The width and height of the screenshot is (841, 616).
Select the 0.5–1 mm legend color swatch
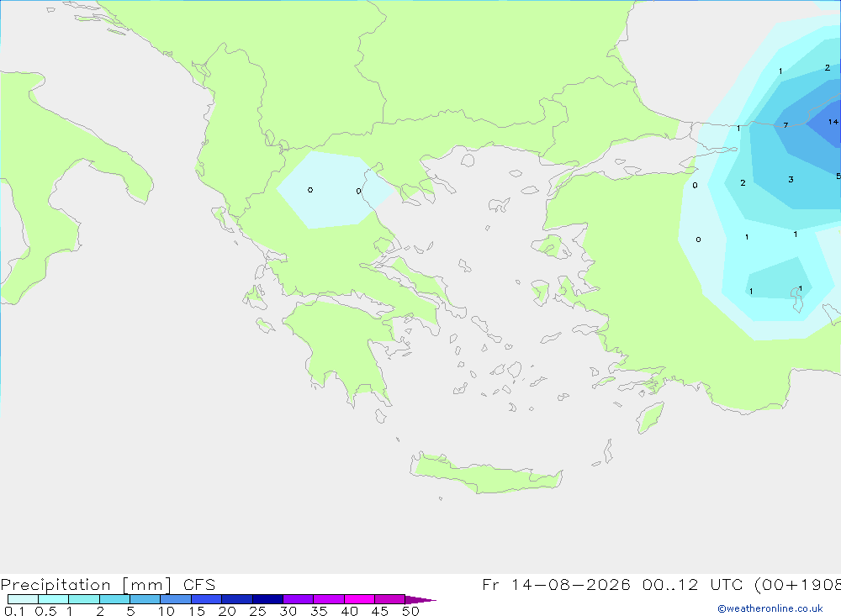coord(53,599)
